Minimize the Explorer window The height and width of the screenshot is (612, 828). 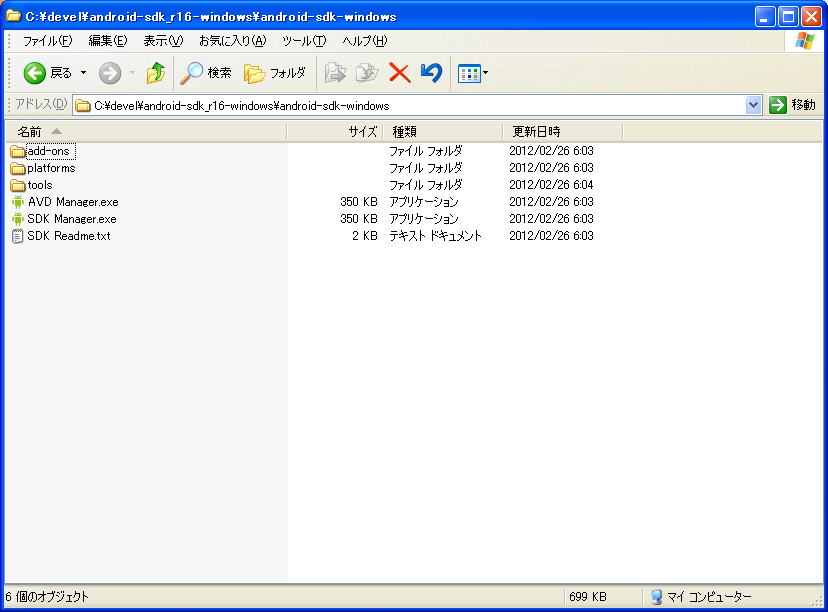click(x=765, y=17)
